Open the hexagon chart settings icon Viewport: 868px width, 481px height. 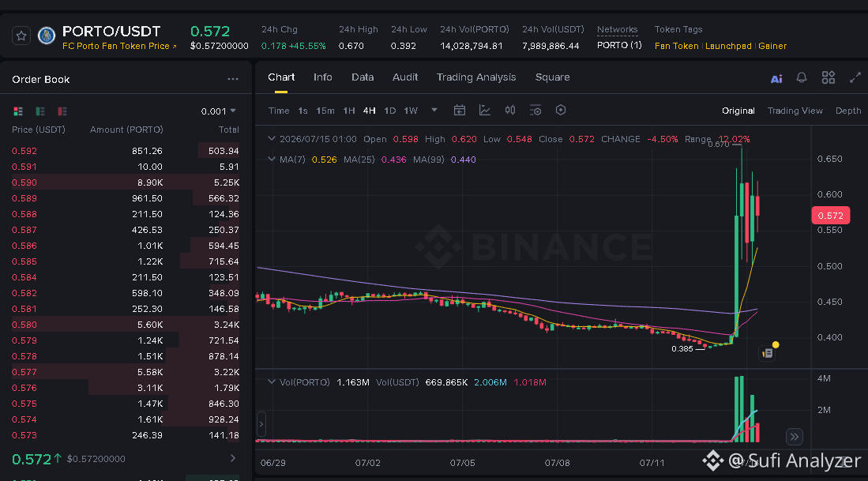click(x=561, y=110)
